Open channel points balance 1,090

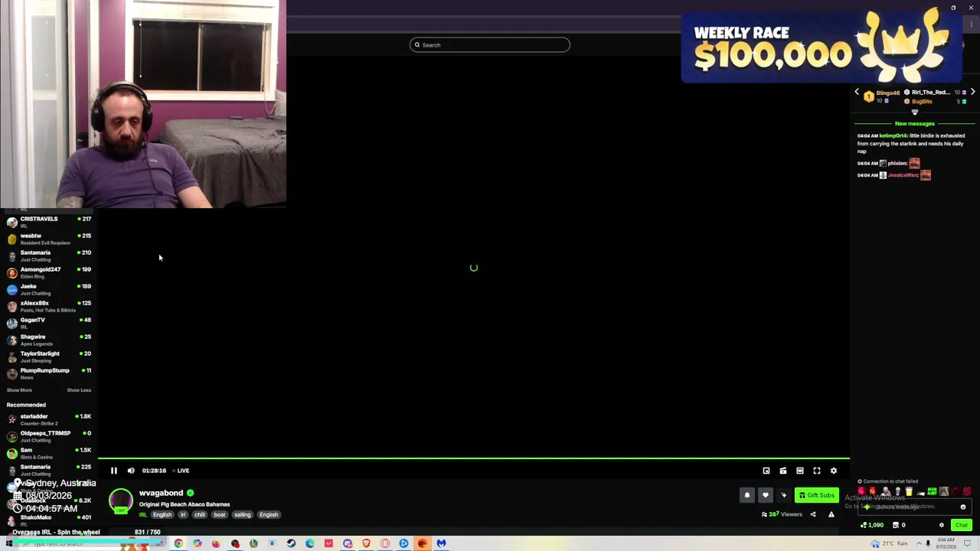click(x=872, y=525)
